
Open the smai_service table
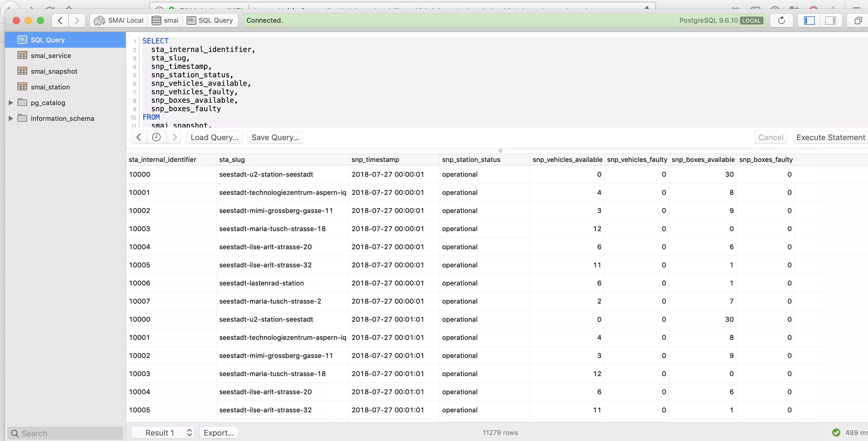50,55
